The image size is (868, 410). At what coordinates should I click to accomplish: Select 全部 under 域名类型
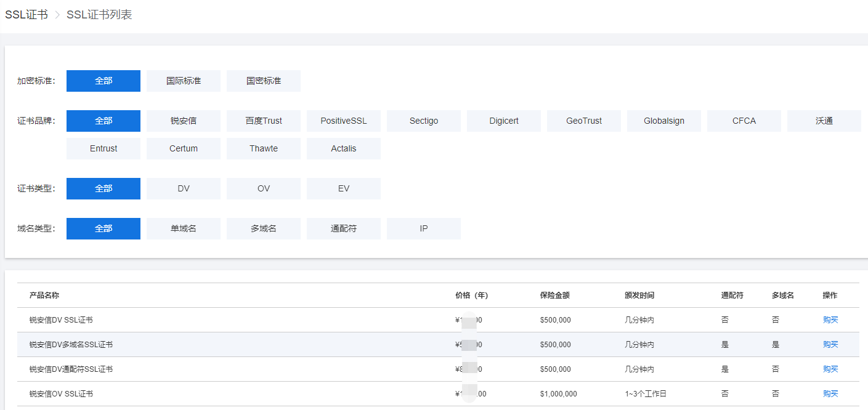(103, 228)
